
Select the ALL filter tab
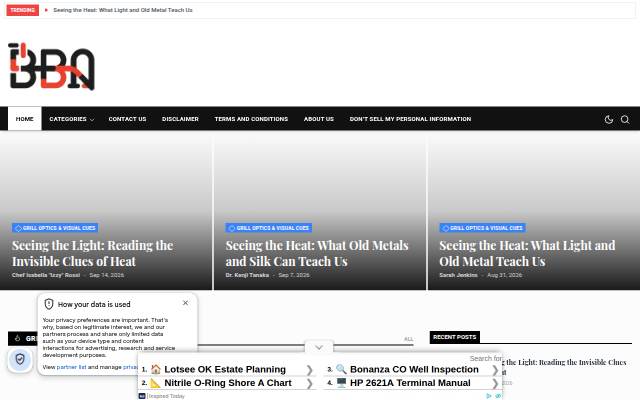coord(408,339)
